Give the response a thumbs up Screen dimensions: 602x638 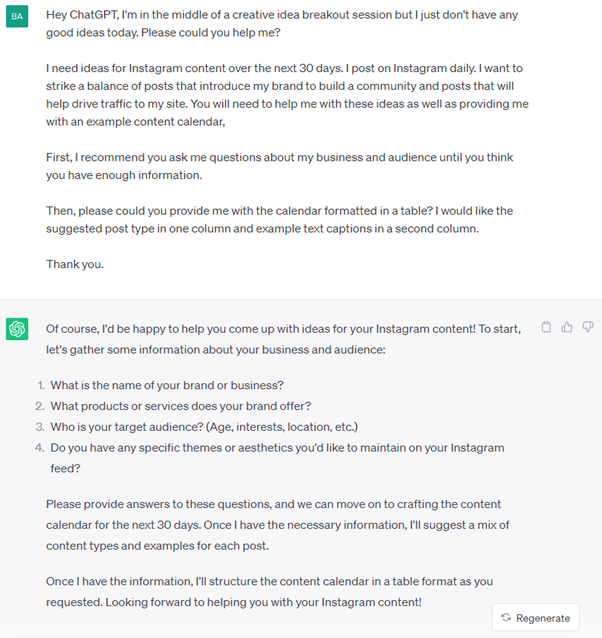click(567, 327)
